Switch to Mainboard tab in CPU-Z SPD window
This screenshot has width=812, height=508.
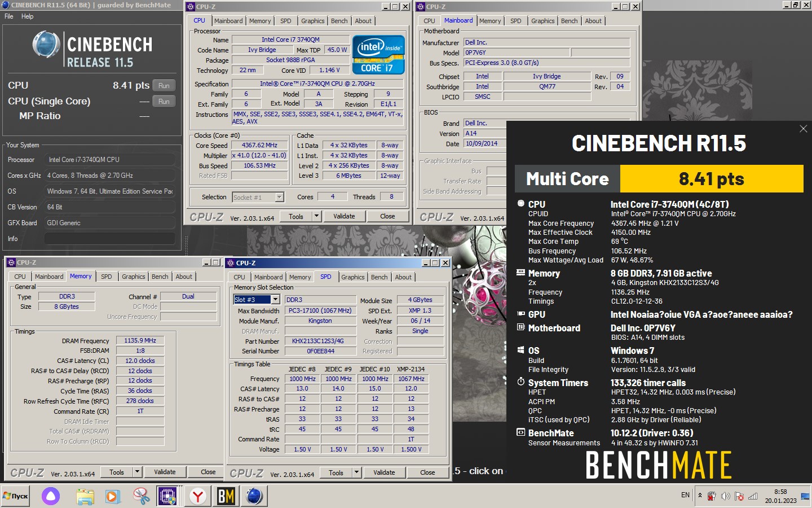[x=268, y=277]
